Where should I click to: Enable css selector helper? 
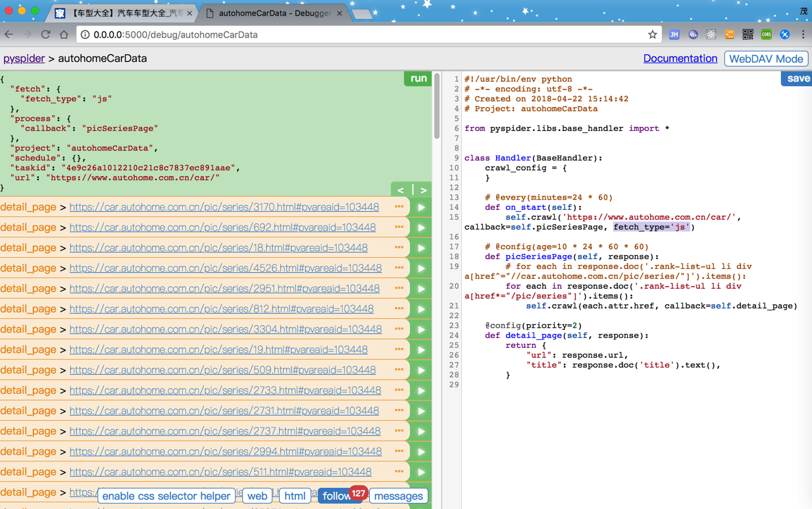pos(166,496)
